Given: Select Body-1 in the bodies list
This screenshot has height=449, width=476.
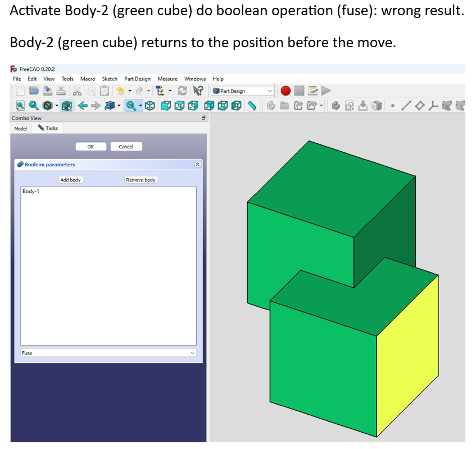Looking at the screenshot, I should pos(31,191).
